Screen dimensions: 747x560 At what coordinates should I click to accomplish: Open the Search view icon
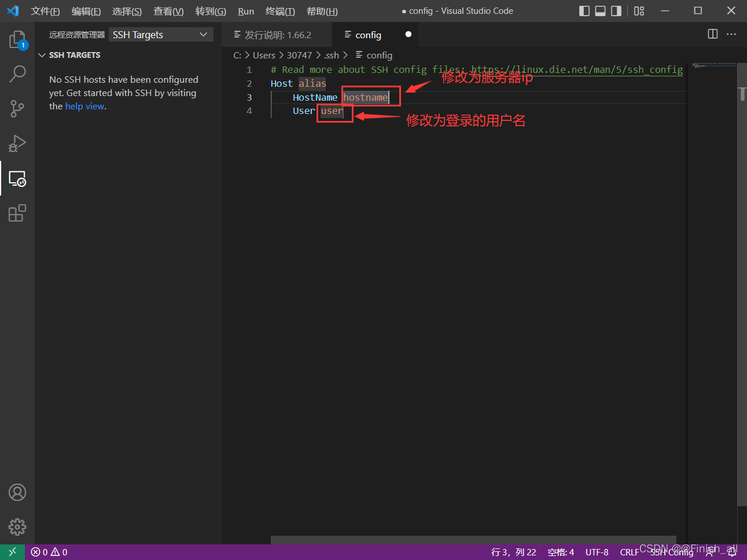coord(17,73)
